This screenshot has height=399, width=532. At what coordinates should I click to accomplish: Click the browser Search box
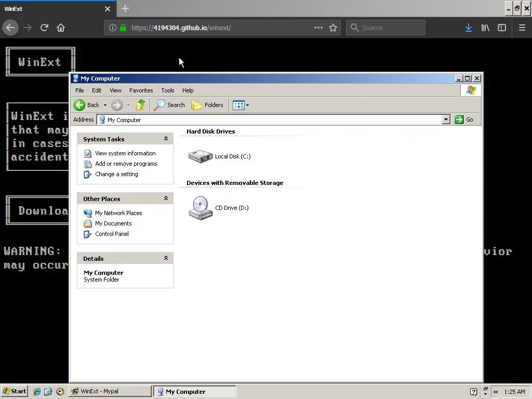coord(386,28)
